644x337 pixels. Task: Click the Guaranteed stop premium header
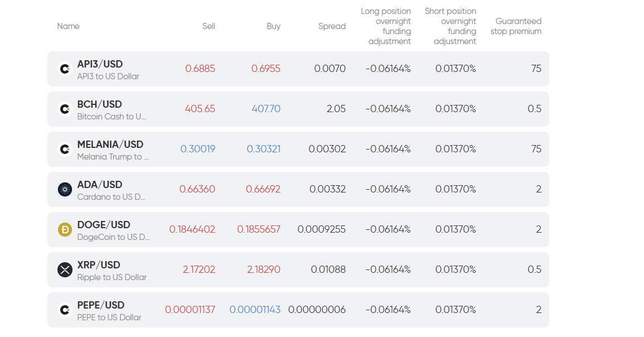(516, 26)
